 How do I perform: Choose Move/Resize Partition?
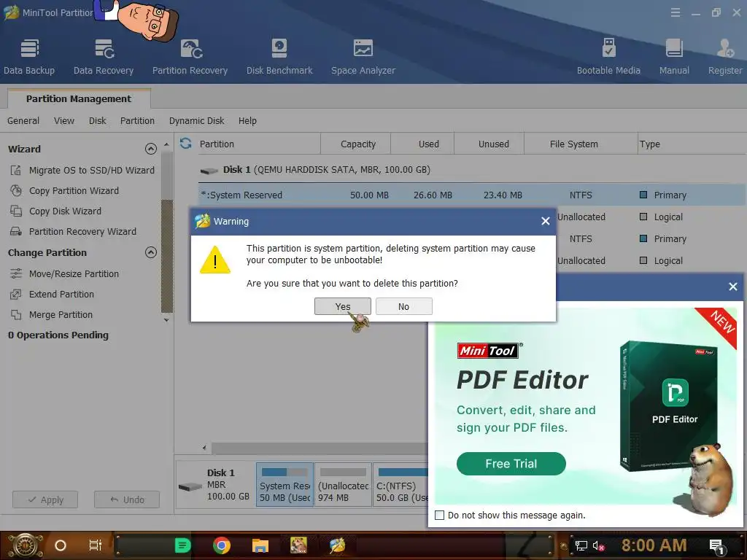(x=64, y=274)
